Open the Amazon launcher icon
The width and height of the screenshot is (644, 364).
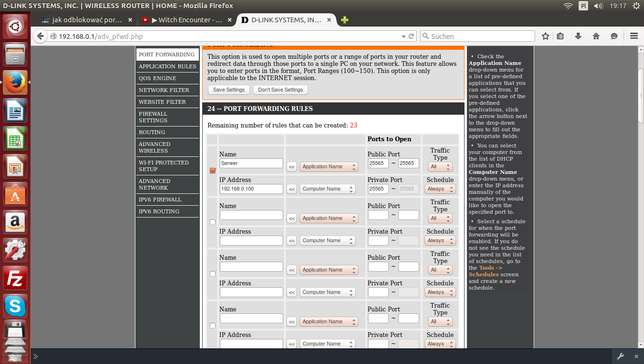pos(15,222)
